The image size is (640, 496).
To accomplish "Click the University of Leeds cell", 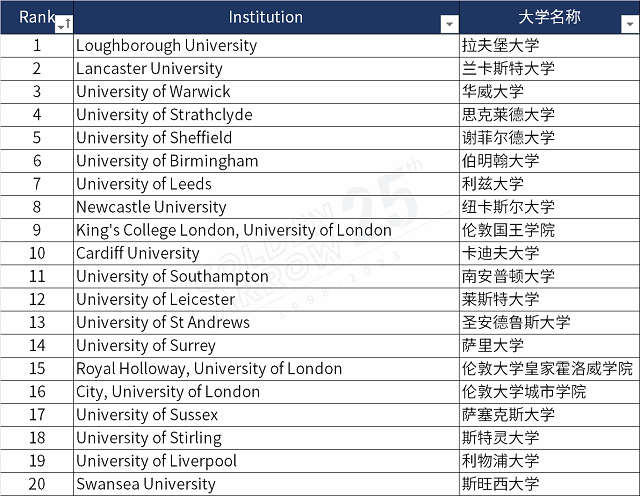I will click(x=266, y=184).
